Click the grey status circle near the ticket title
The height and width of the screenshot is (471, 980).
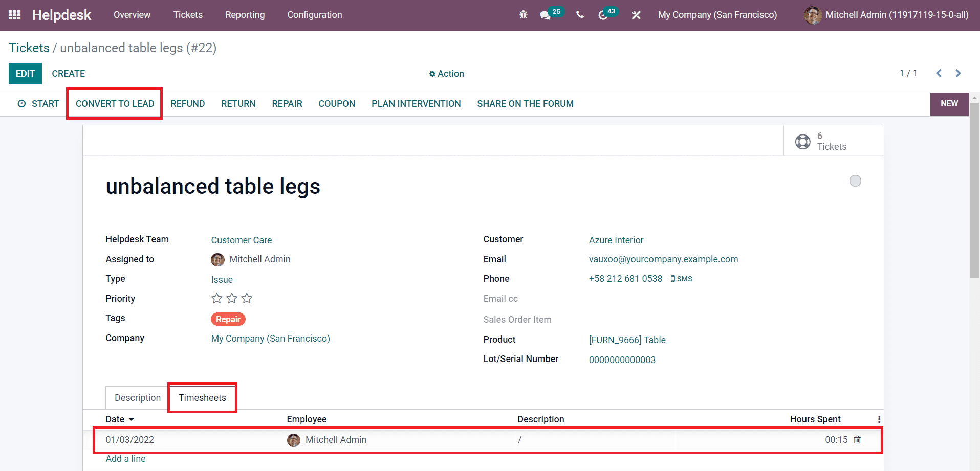click(855, 181)
